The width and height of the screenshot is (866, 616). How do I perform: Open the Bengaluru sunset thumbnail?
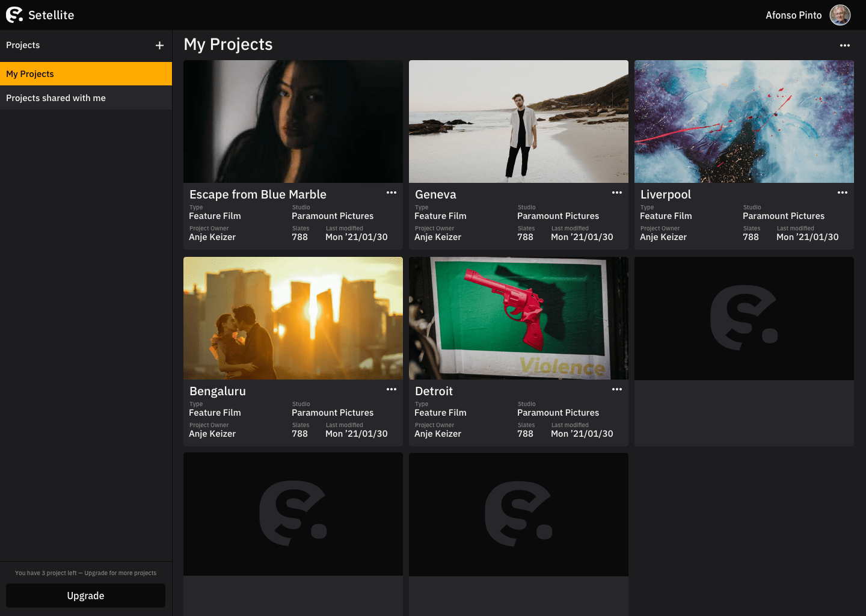click(x=293, y=318)
